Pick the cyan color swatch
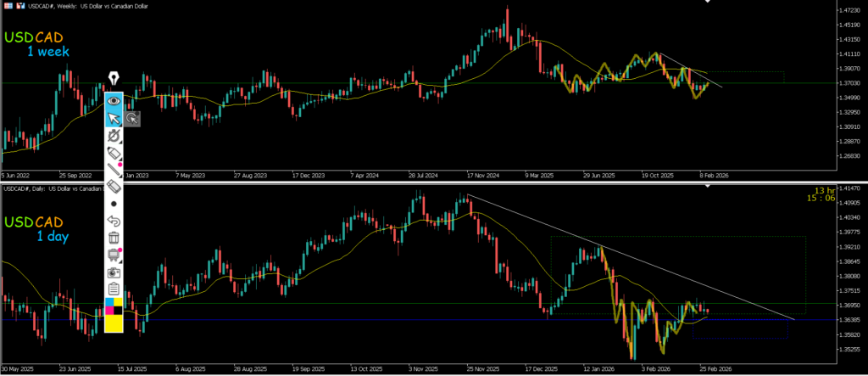 click(108, 302)
